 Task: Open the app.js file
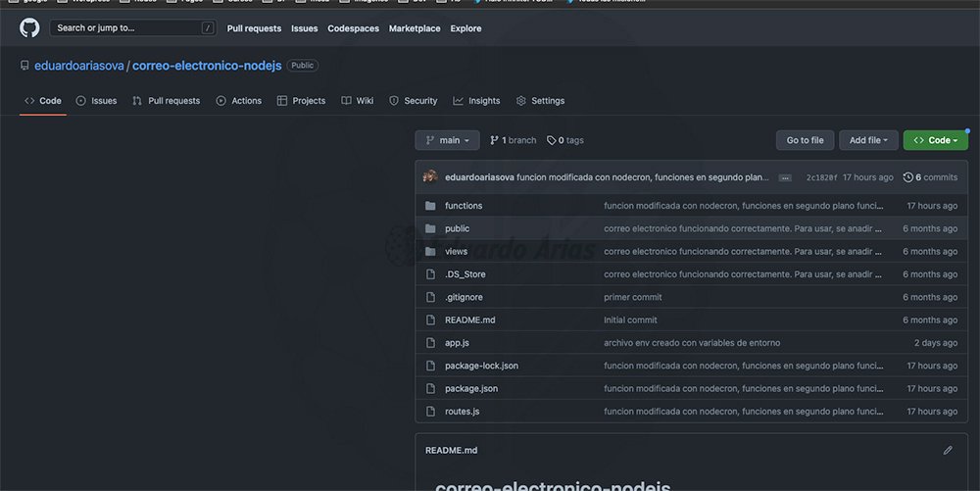click(457, 343)
